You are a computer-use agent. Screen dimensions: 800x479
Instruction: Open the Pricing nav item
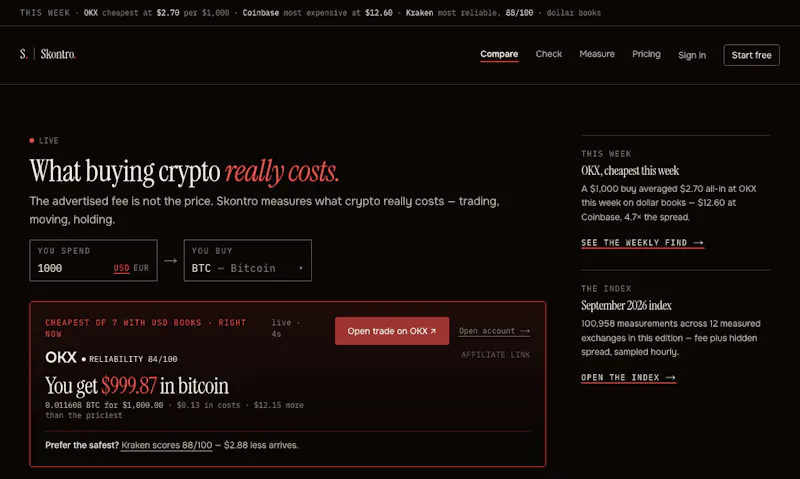click(646, 54)
